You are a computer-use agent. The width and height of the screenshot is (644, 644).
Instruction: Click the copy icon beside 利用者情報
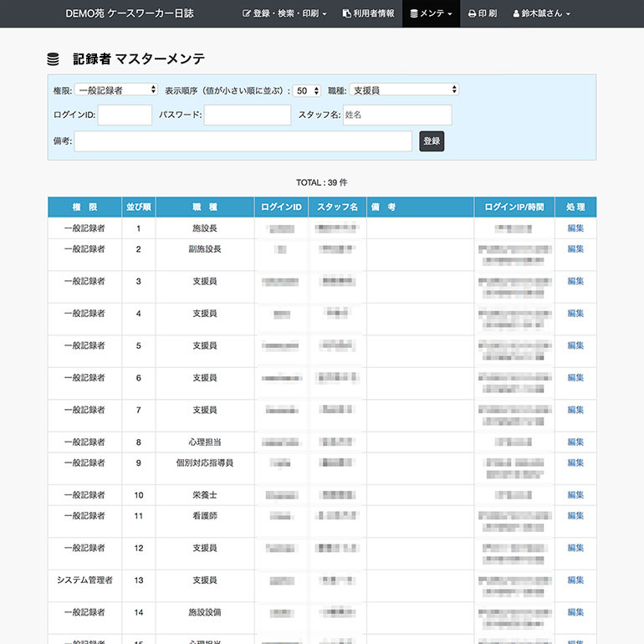pyautogui.click(x=346, y=13)
